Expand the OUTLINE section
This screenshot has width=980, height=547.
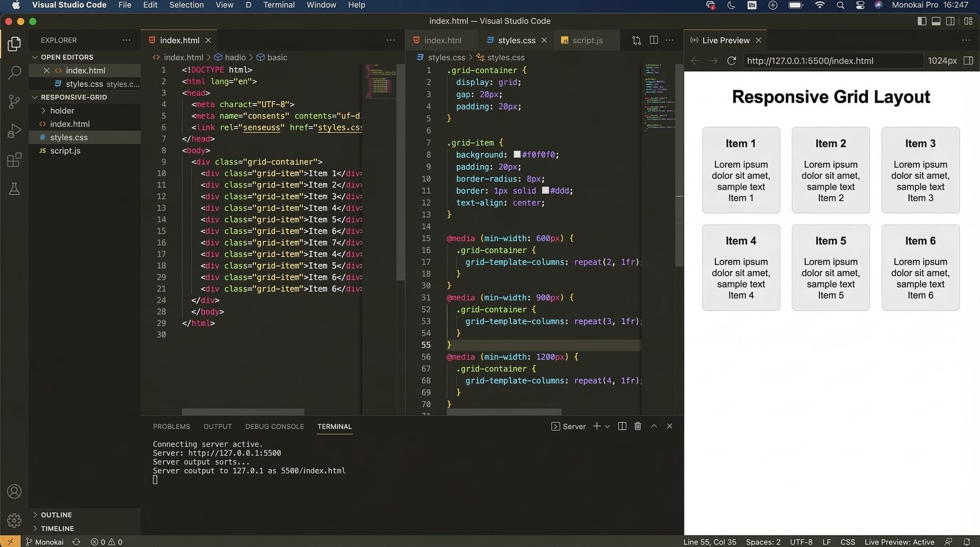pyautogui.click(x=56, y=515)
